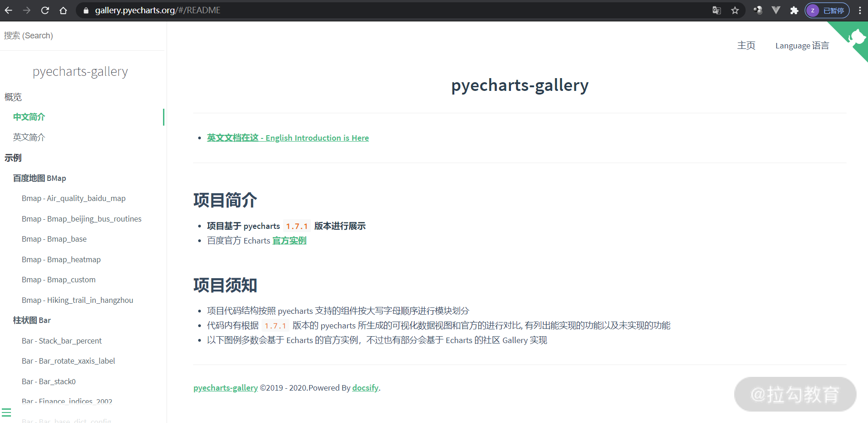Open the footer pyecharts-gallery link
868x423 pixels.
tap(226, 388)
